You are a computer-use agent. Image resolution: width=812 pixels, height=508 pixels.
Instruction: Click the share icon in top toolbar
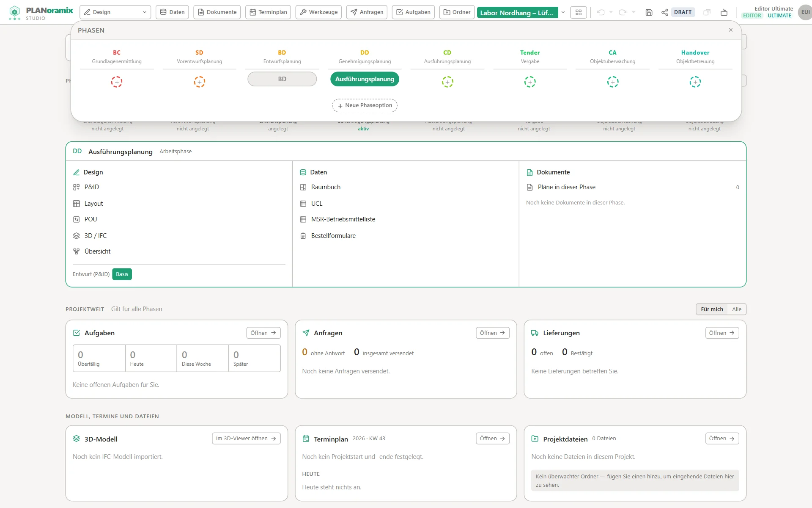[x=665, y=12]
